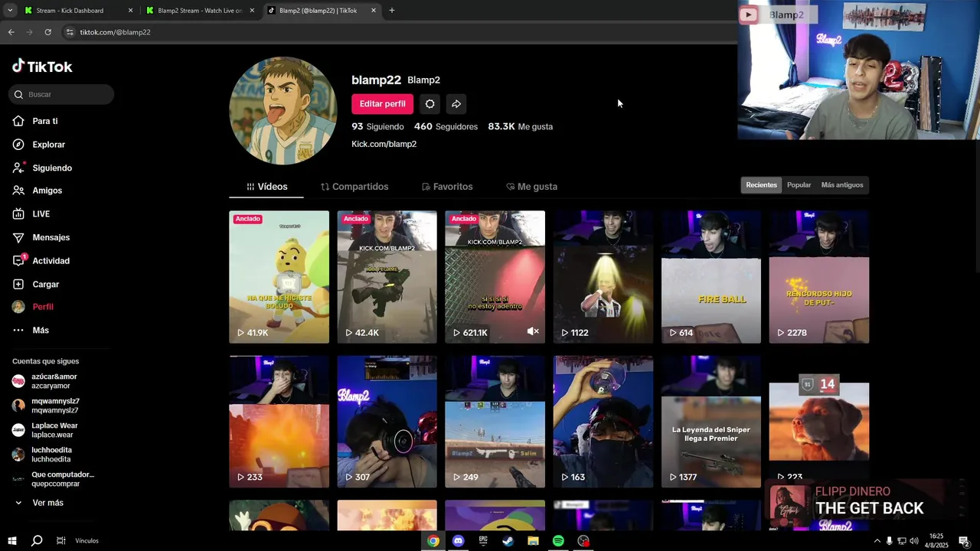Click the Buscar search field
Image resolution: width=980 pixels, height=551 pixels.
(61, 94)
